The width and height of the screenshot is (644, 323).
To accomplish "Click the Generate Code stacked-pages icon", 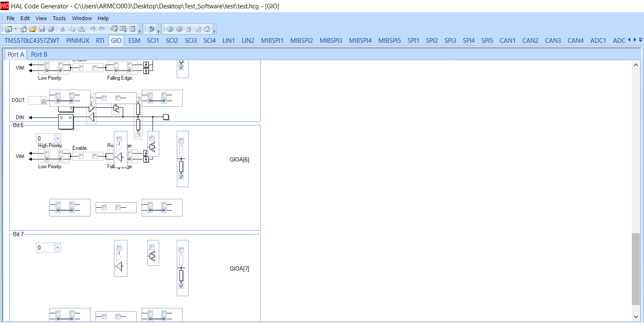I will [152, 29].
